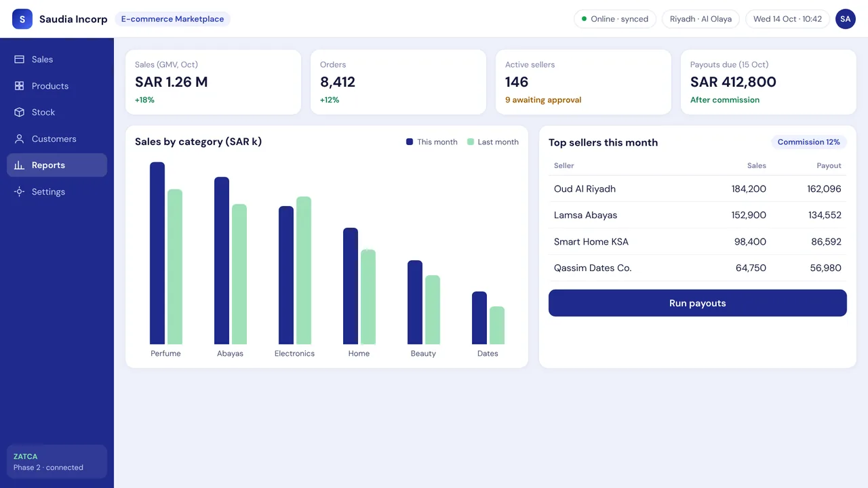Click the Beauty category label

point(423,354)
